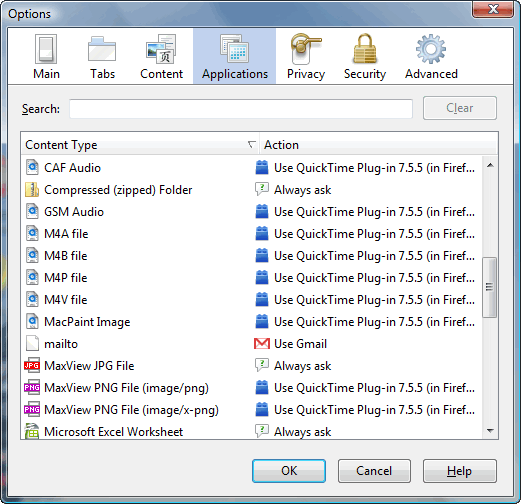Viewport: 521px width, 504px height.
Task: Switch to the Main tab label
Action: click(x=46, y=74)
